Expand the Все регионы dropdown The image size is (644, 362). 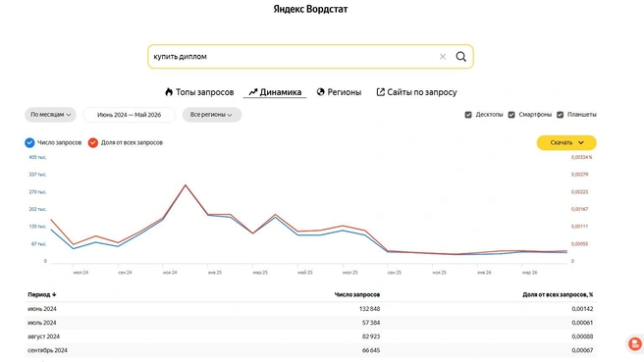[x=211, y=115]
